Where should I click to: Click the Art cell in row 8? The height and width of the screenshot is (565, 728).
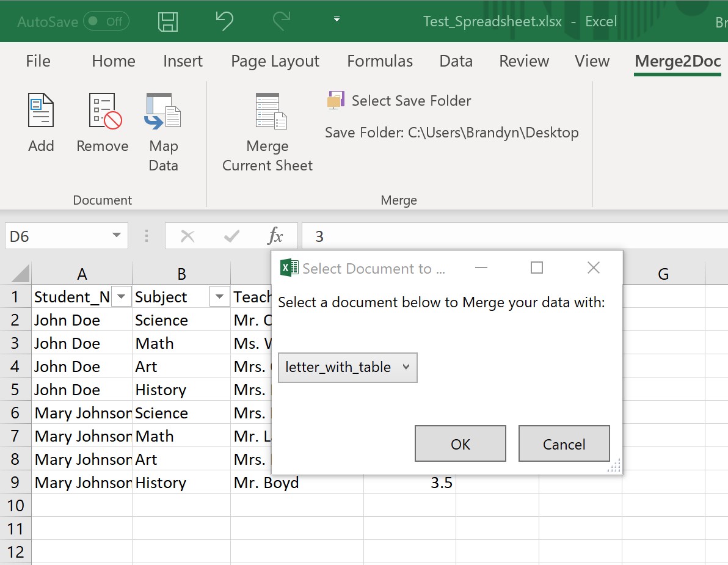(181, 459)
